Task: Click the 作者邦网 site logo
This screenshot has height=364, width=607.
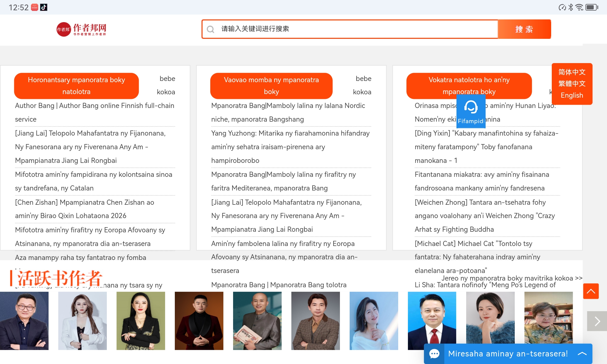Action: (x=81, y=29)
